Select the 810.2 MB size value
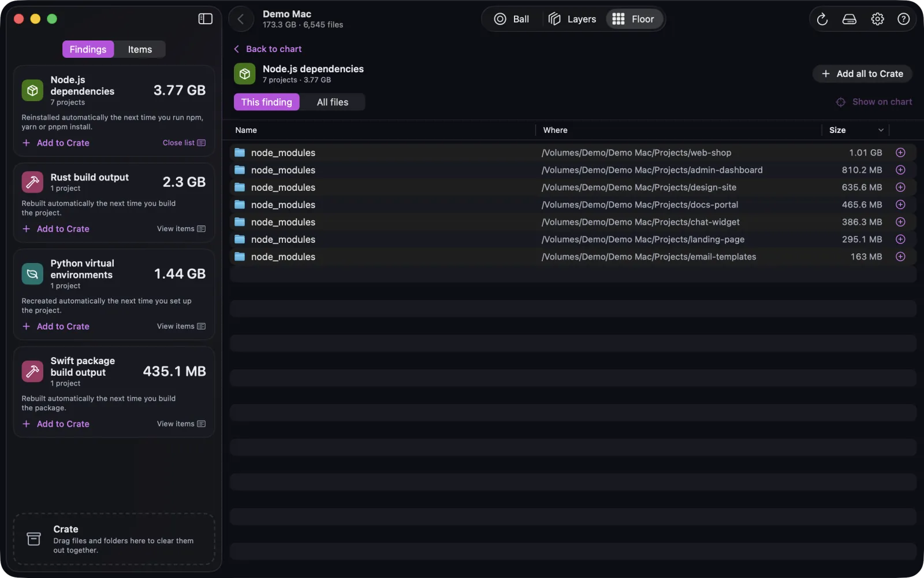The image size is (924, 578). (x=862, y=170)
